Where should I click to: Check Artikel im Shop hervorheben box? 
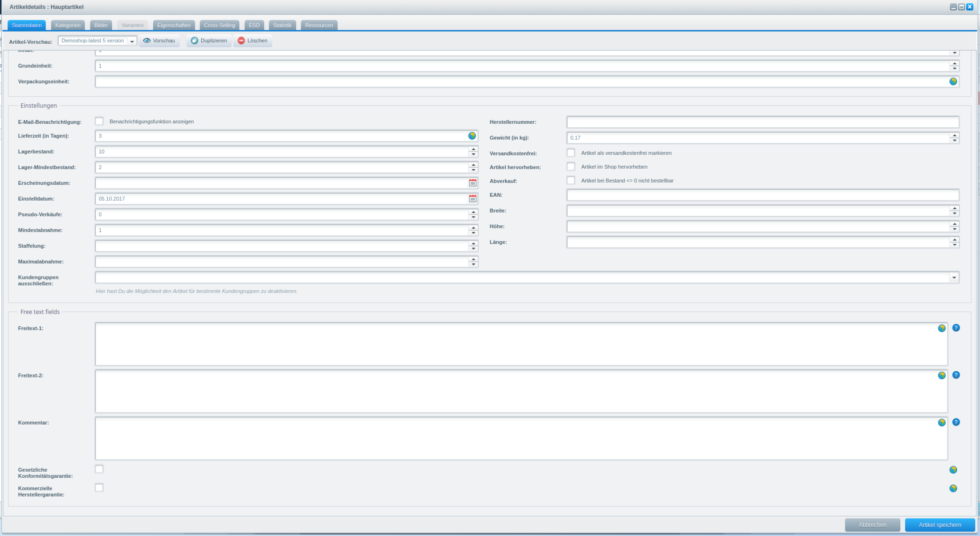click(571, 166)
